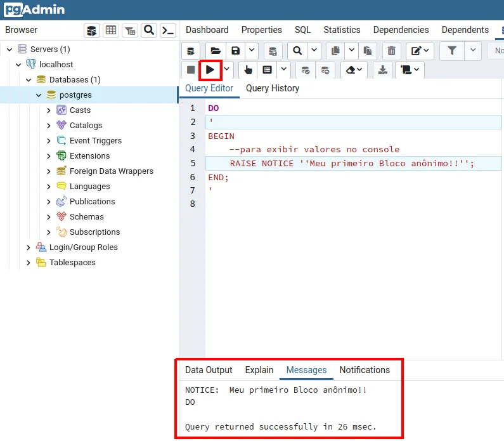
Task: Click the Explain hand pointer icon
Action: tap(248, 70)
